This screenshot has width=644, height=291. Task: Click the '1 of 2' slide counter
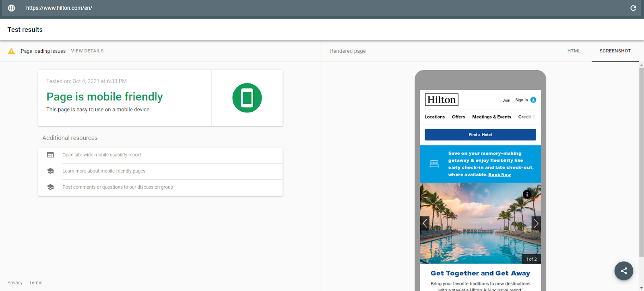pos(531,259)
